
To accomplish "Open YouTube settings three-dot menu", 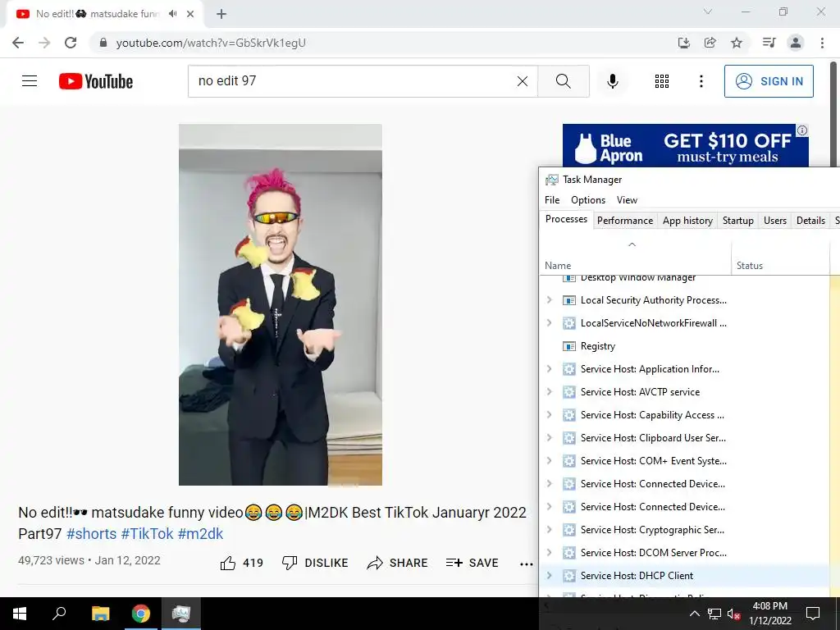I will (x=701, y=81).
